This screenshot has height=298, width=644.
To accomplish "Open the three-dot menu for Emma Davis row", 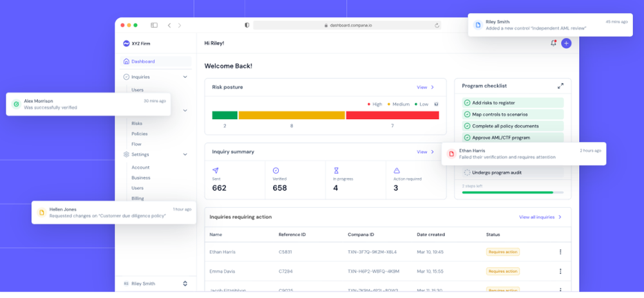I will point(560,272).
